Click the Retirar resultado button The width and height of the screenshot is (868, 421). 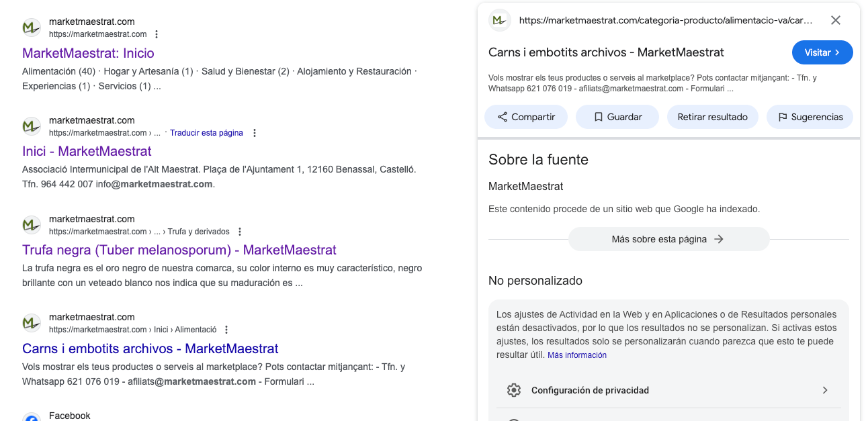(712, 117)
